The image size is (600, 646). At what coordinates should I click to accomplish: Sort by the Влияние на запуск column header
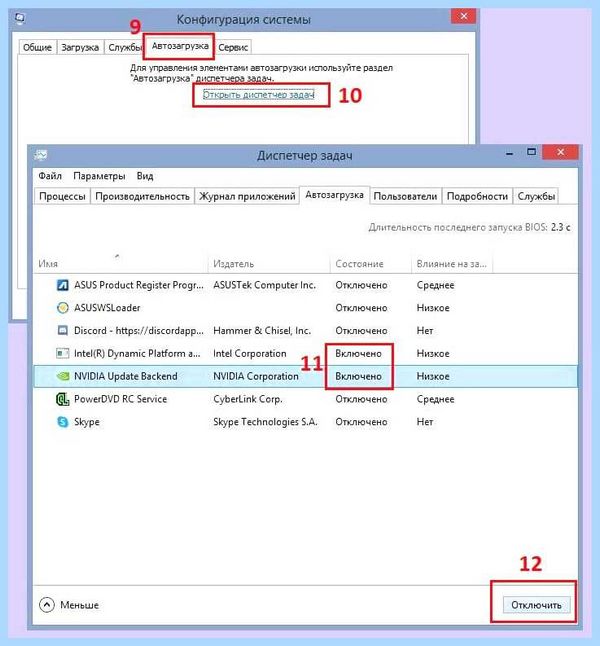452,264
